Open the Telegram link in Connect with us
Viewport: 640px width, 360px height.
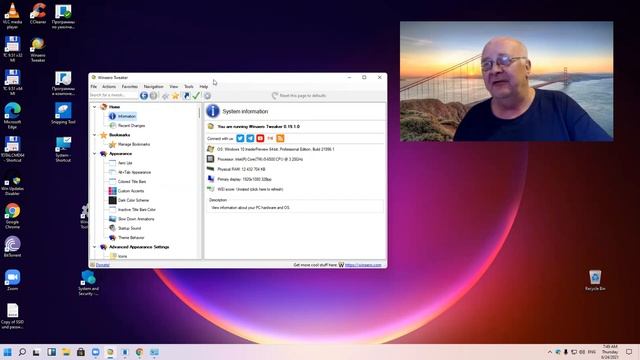(x=250, y=138)
